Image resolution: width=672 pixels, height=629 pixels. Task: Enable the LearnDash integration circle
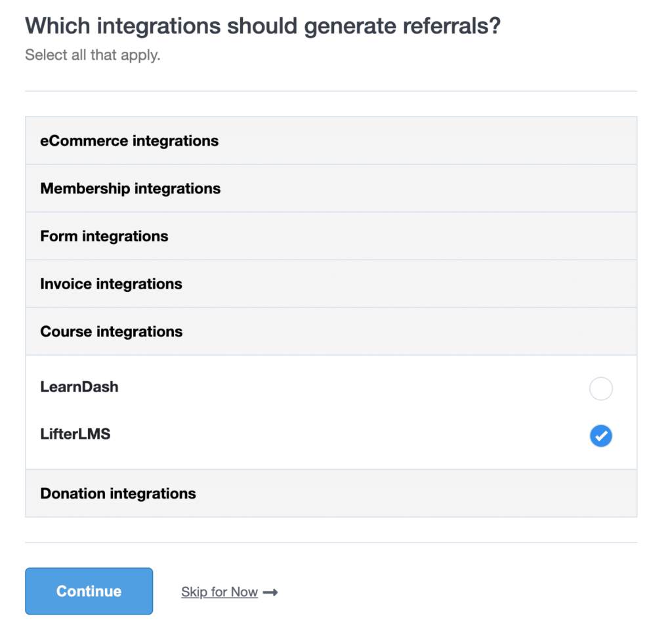pyautogui.click(x=601, y=389)
